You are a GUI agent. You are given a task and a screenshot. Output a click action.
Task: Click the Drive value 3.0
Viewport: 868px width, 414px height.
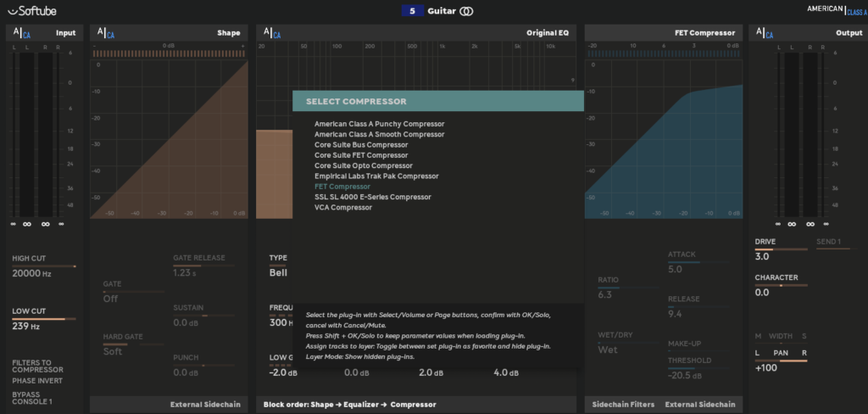(x=762, y=256)
